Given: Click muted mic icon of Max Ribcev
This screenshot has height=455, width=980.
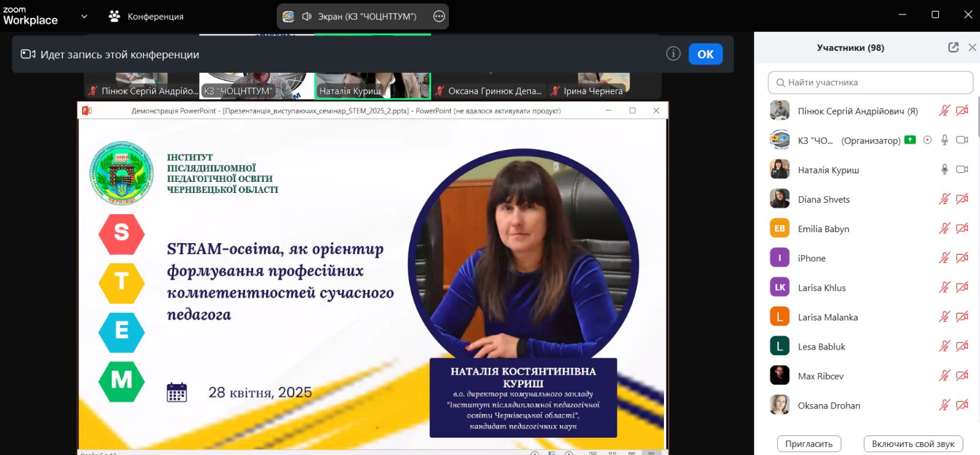Looking at the screenshot, I should click(944, 375).
